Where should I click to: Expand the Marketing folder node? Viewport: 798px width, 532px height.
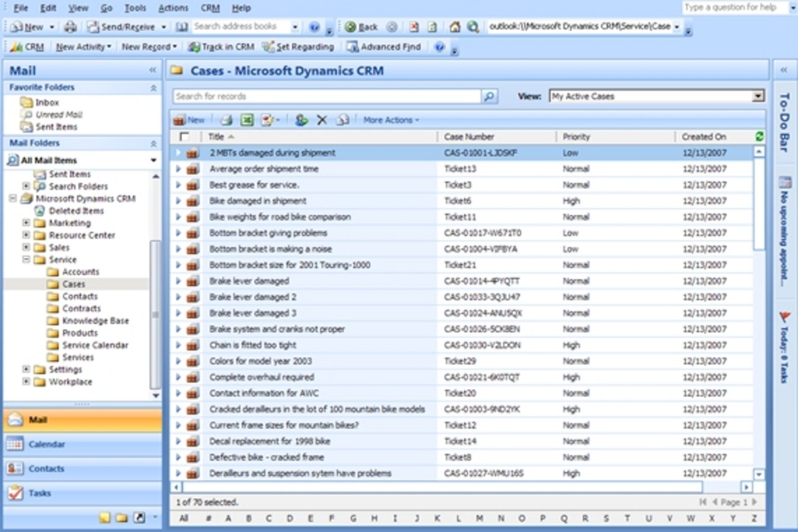26,223
